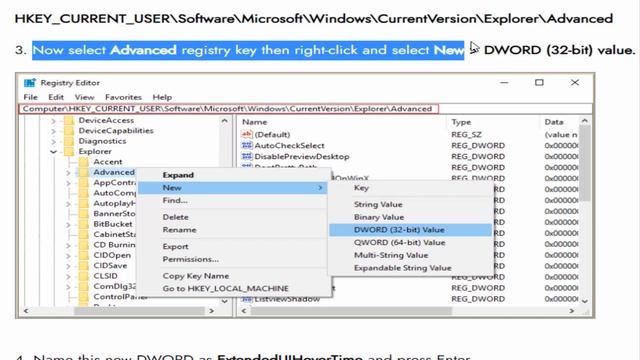The width and height of the screenshot is (640, 360).
Task: Expand the BitBucket key arrow
Action: pyautogui.click(x=68, y=224)
